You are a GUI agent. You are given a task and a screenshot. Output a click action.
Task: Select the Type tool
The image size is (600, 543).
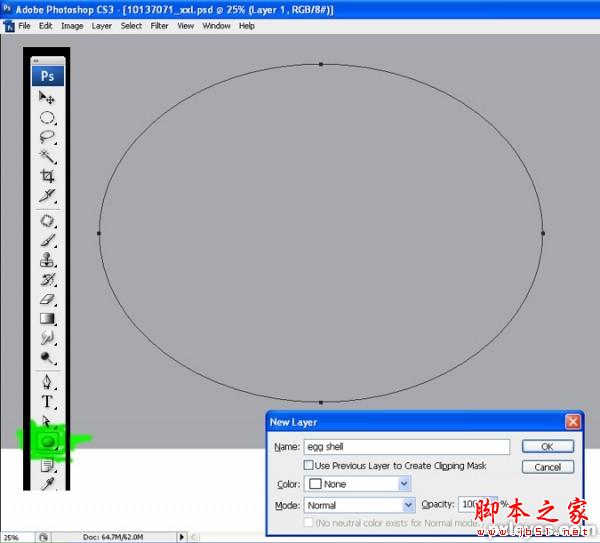[47, 402]
